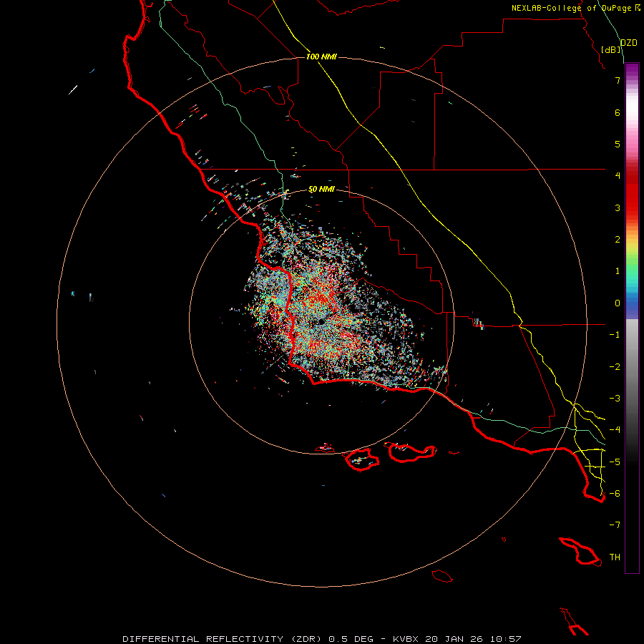Click the 0 dB scale value

click(618, 303)
